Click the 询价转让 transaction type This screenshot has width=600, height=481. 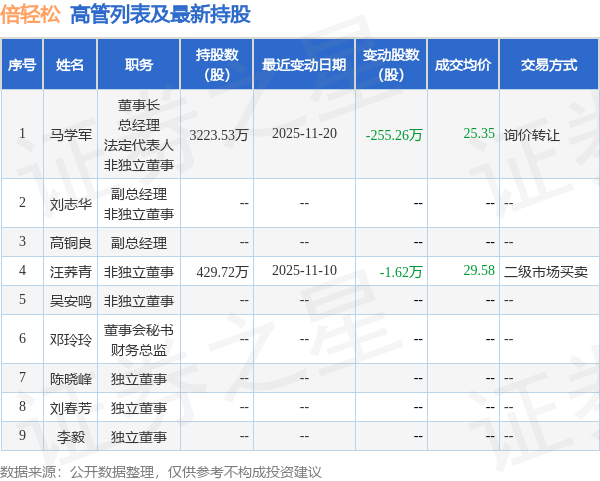532,135
